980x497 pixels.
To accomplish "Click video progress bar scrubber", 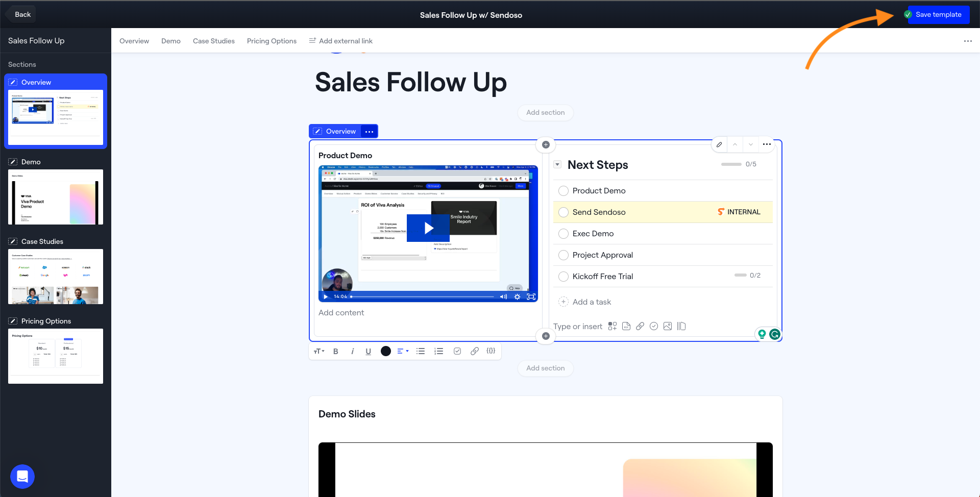I will tap(423, 296).
